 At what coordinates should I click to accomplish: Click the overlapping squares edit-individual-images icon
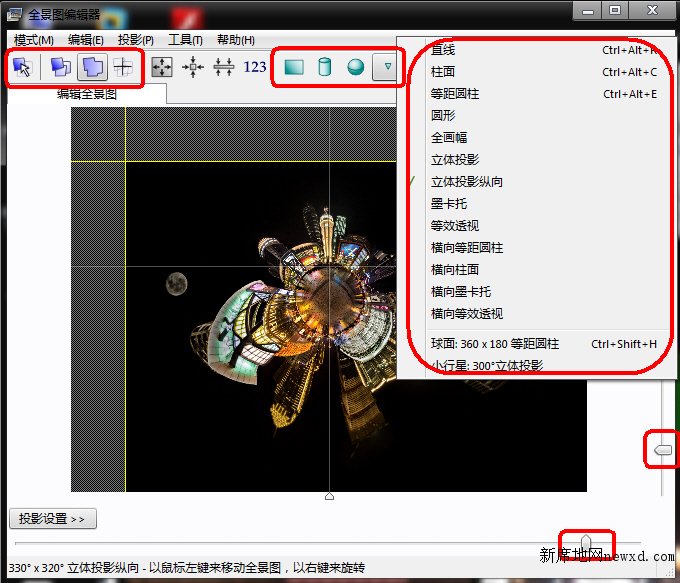pyautogui.click(x=61, y=67)
